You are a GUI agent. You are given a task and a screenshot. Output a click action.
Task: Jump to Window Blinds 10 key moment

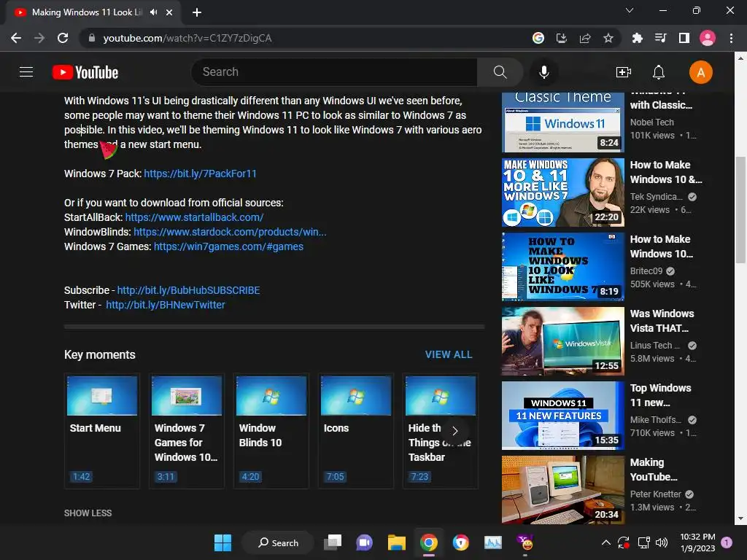point(271,431)
